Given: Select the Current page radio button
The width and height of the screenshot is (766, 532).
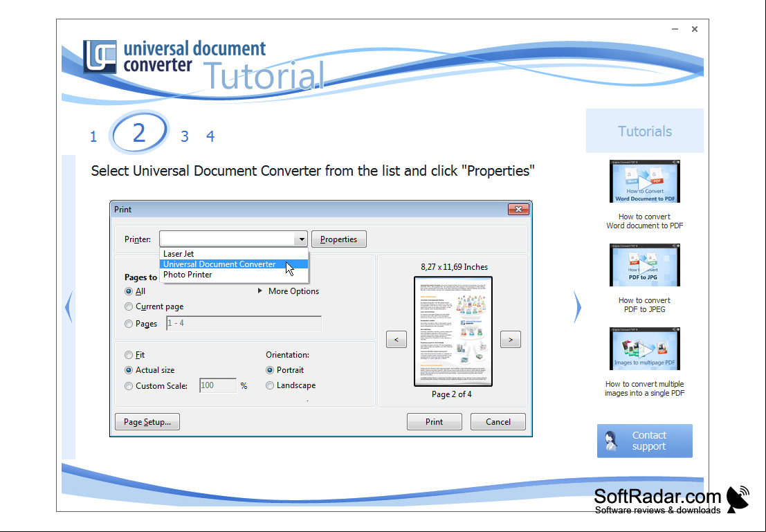Looking at the screenshot, I should [x=129, y=306].
